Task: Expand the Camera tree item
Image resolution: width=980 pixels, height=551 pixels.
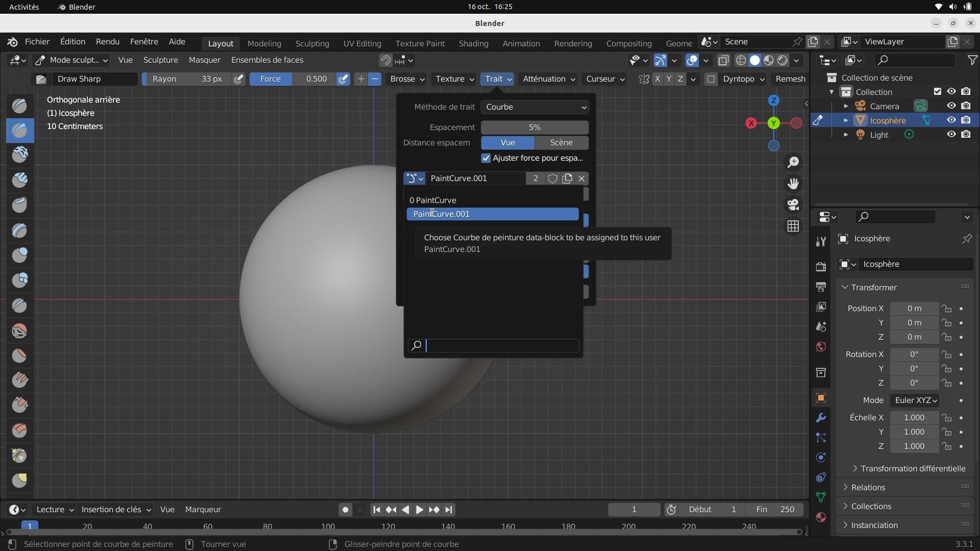Action: point(846,106)
